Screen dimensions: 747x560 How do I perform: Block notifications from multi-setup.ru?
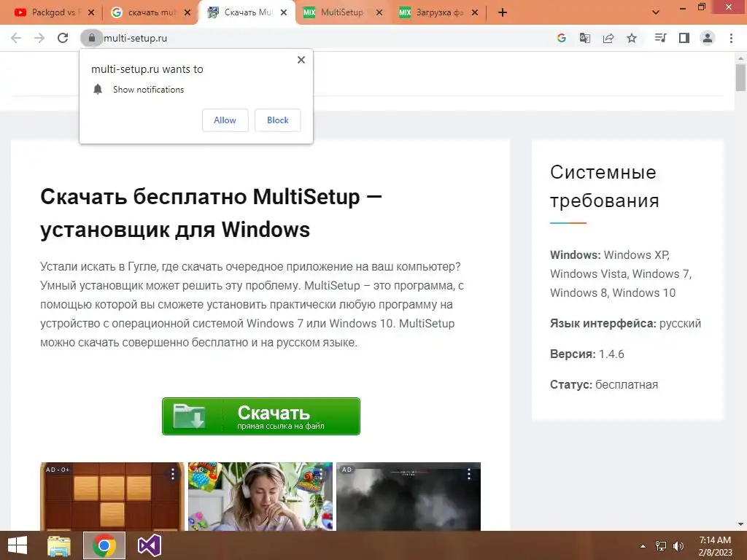[278, 120]
